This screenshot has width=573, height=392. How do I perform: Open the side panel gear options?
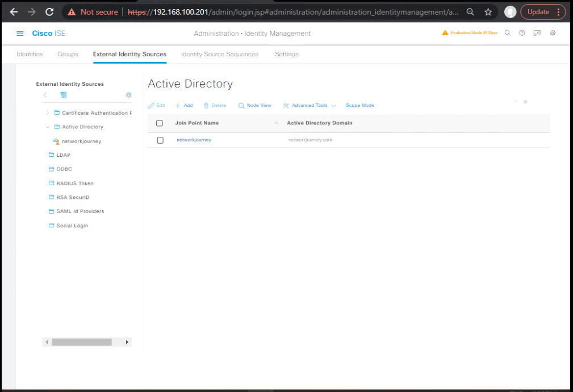129,95
